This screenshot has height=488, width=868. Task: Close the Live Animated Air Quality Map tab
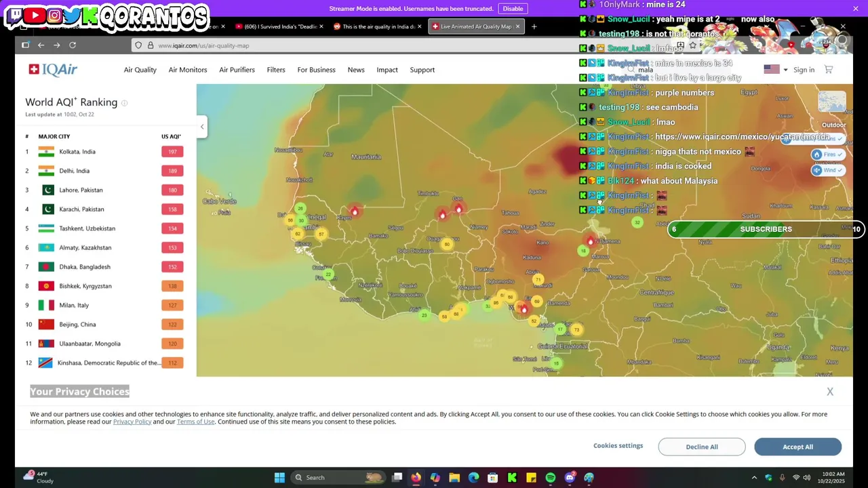[x=517, y=26]
